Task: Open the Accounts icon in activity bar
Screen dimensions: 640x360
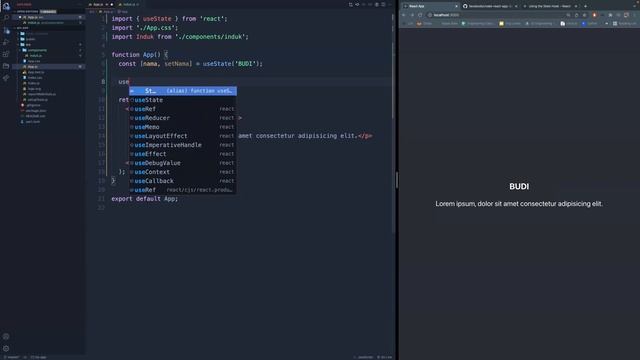Action: point(6,337)
